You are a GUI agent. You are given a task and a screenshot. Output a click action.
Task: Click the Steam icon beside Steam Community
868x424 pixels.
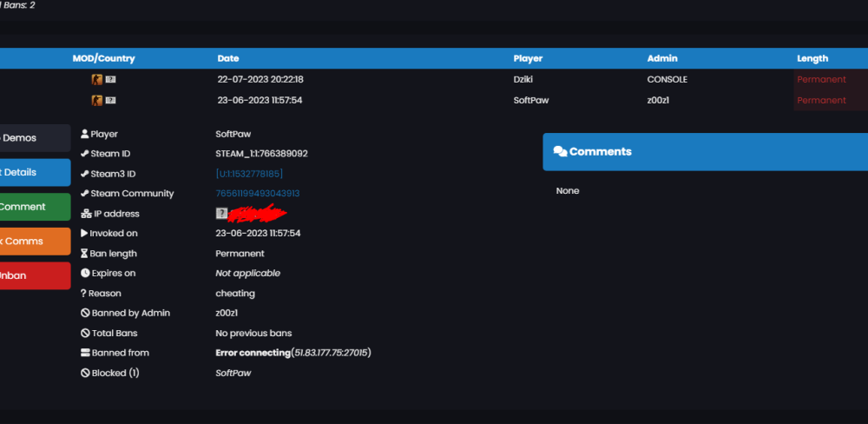[x=85, y=194]
